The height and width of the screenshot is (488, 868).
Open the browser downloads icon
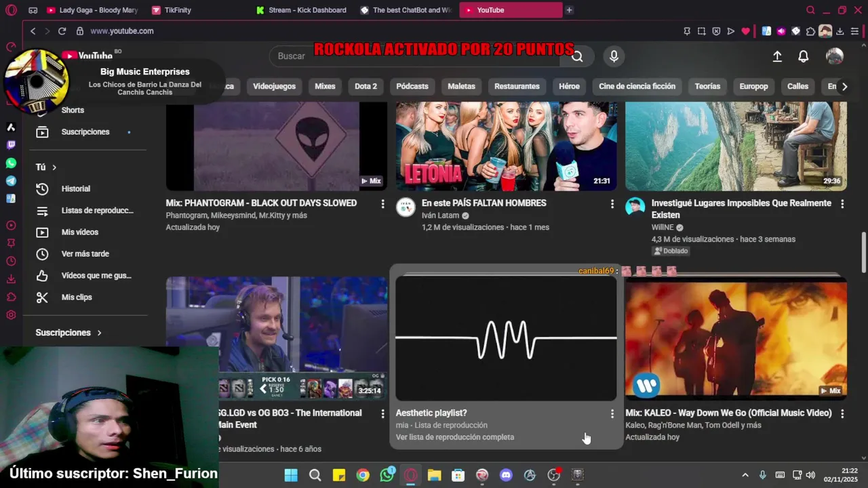coord(840,31)
